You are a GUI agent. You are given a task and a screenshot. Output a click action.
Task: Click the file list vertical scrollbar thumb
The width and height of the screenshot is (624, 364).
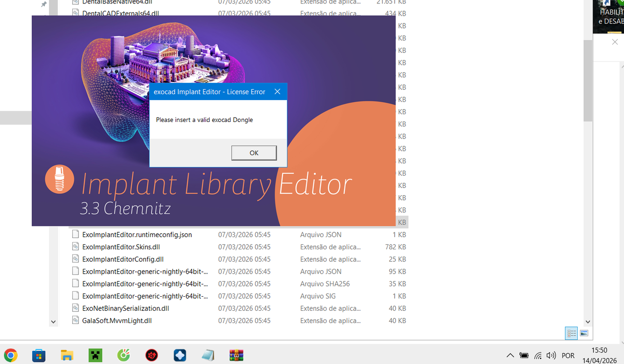point(587,81)
